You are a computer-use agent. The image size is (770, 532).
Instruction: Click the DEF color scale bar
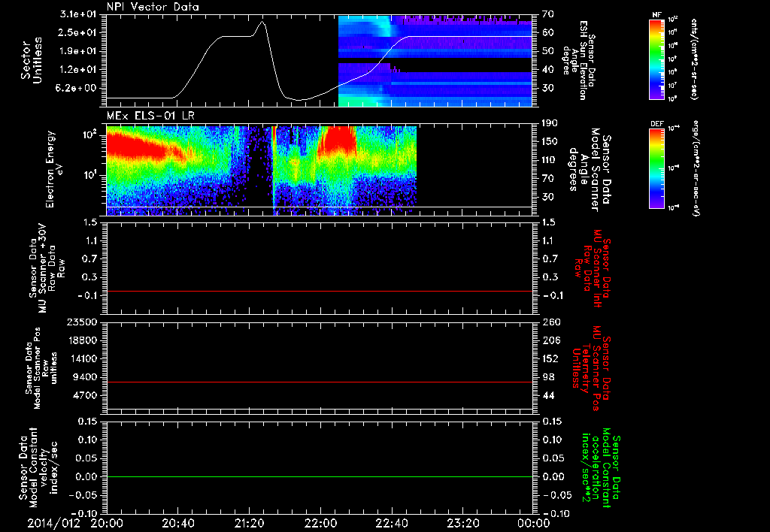point(657,168)
